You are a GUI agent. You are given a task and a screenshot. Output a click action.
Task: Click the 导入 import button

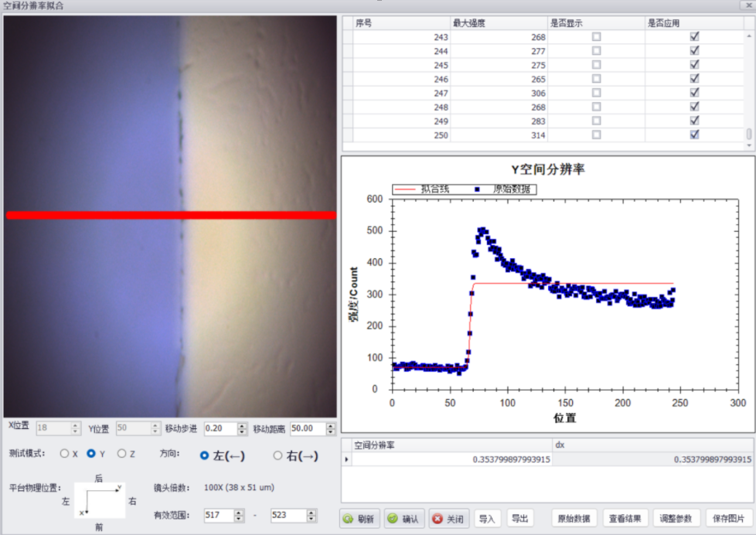pos(486,518)
